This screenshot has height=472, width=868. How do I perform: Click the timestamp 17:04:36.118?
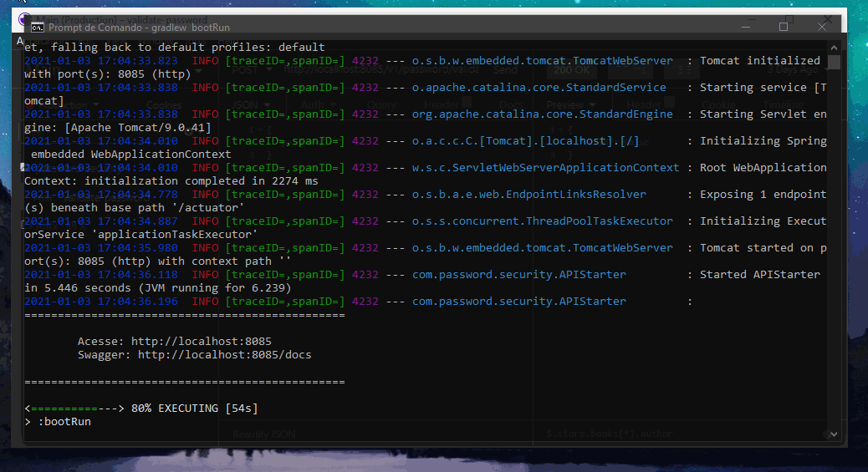[x=138, y=275]
